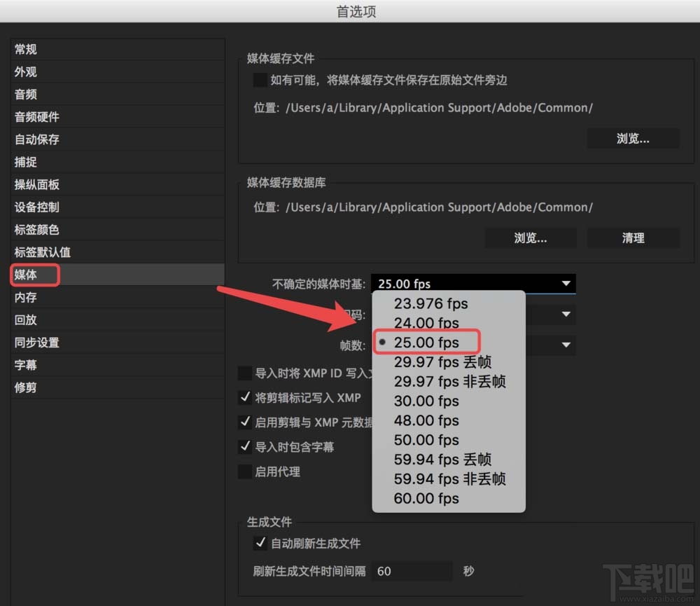Switch to 同步设置 preferences
700x606 pixels.
36,343
